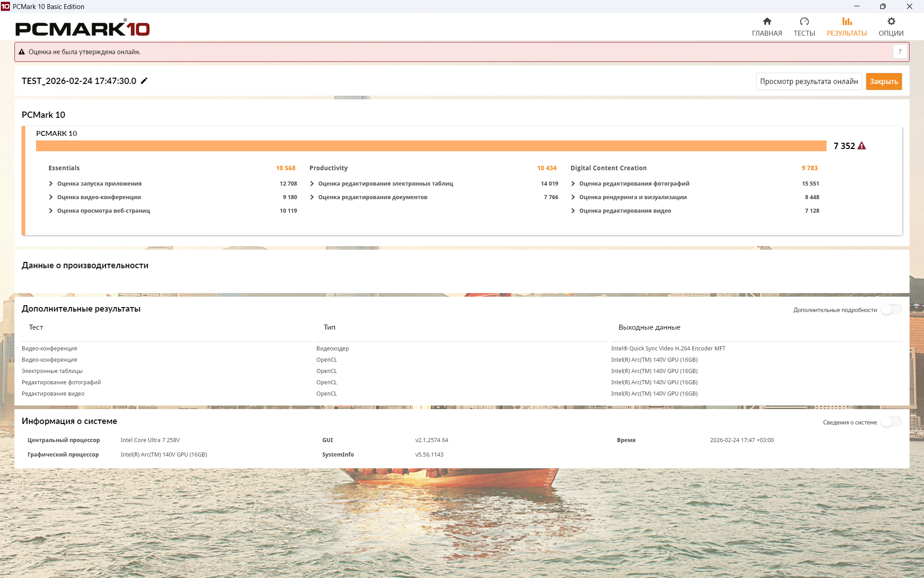The width and height of the screenshot is (924, 578).
Task: Click the question mark help icon
Action: click(900, 51)
